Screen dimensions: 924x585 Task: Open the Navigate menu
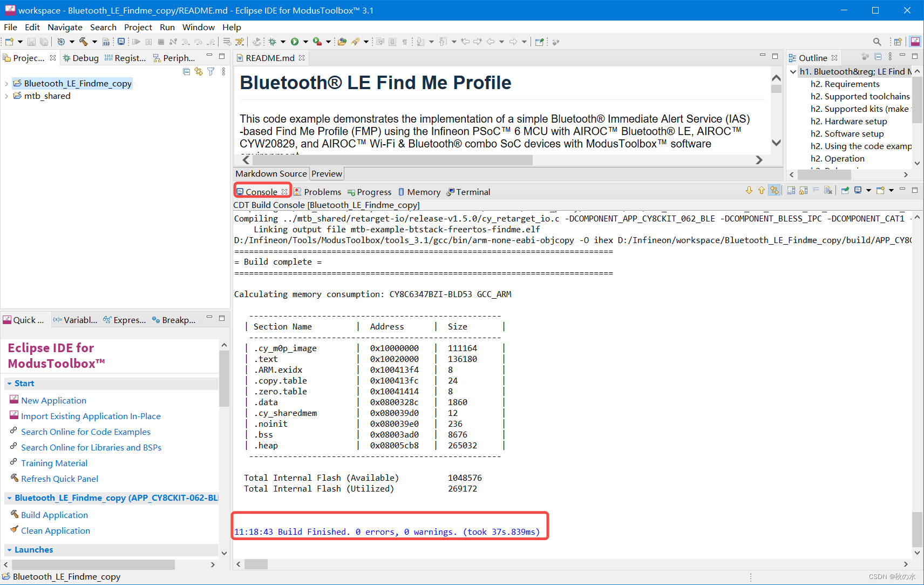[x=65, y=27]
